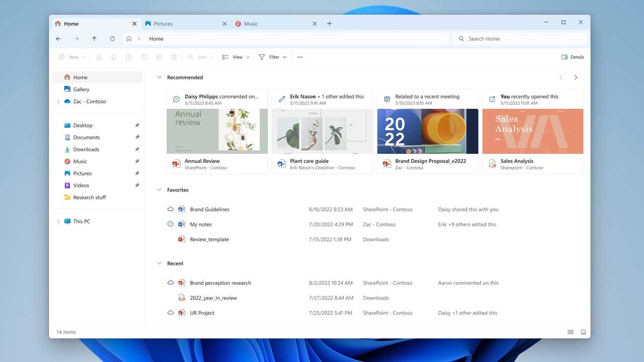Click the Copy icon in the toolbar
644x362 pixels.
tap(114, 57)
